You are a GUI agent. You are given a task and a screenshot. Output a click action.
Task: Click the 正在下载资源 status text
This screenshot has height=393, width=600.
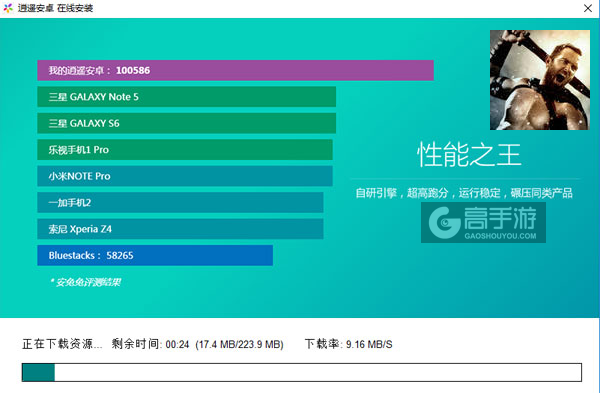pos(62,344)
